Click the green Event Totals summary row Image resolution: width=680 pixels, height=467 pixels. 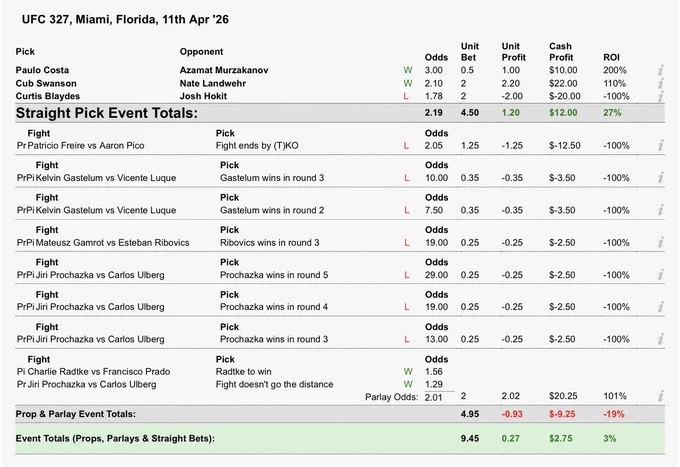coord(340,438)
